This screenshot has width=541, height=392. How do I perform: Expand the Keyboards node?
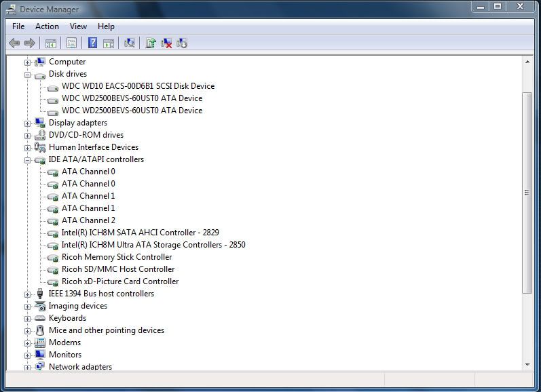(27, 319)
